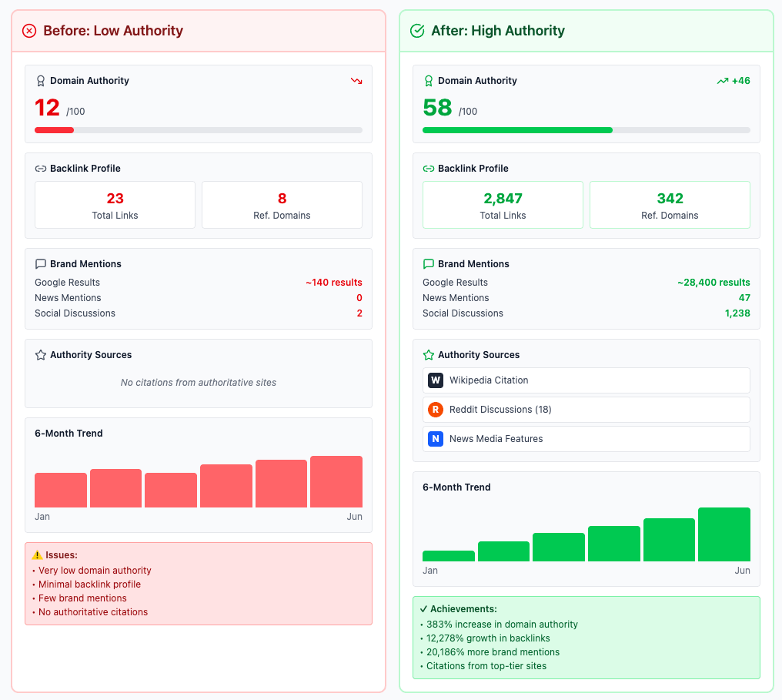Screen dimensions: 782x700
Task: Click the chat bubble icon in Before Brand Mentions
Action: coord(40,264)
